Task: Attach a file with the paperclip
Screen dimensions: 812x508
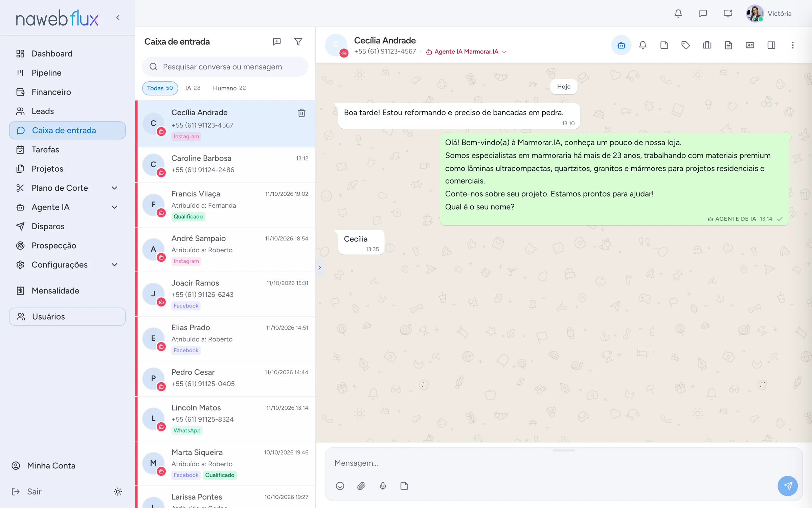Action: [361, 486]
